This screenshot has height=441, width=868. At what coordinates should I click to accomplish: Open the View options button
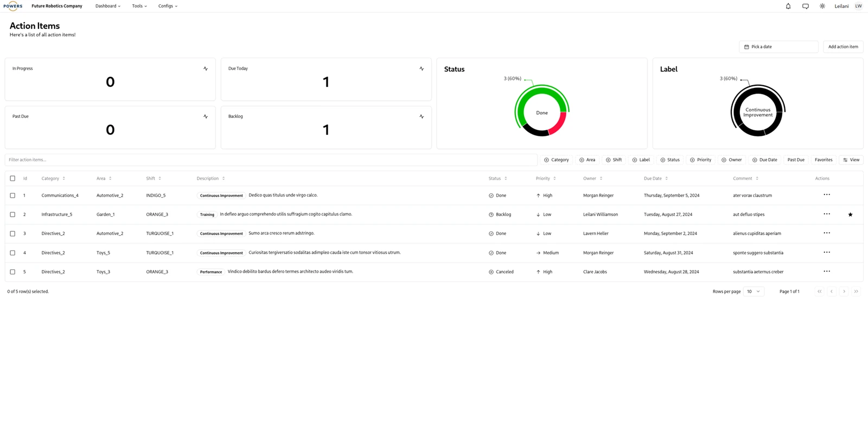tap(851, 160)
